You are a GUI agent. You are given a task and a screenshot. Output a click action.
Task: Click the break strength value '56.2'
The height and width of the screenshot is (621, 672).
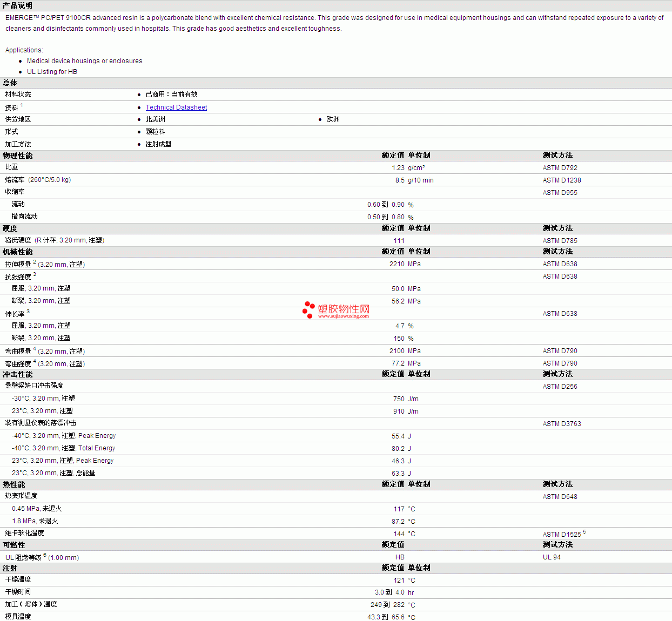(x=398, y=301)
